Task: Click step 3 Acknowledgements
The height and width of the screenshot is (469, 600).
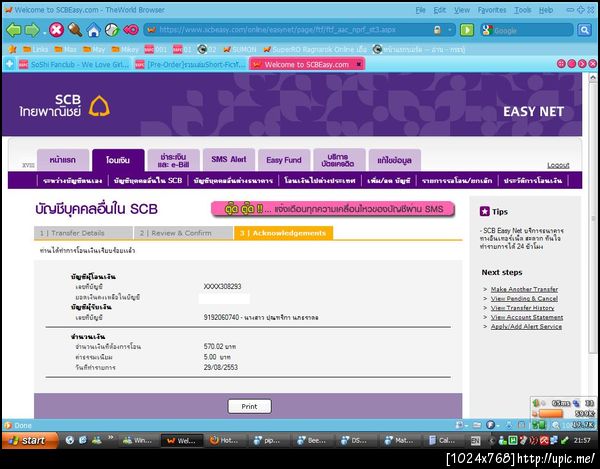Action: 284,233
